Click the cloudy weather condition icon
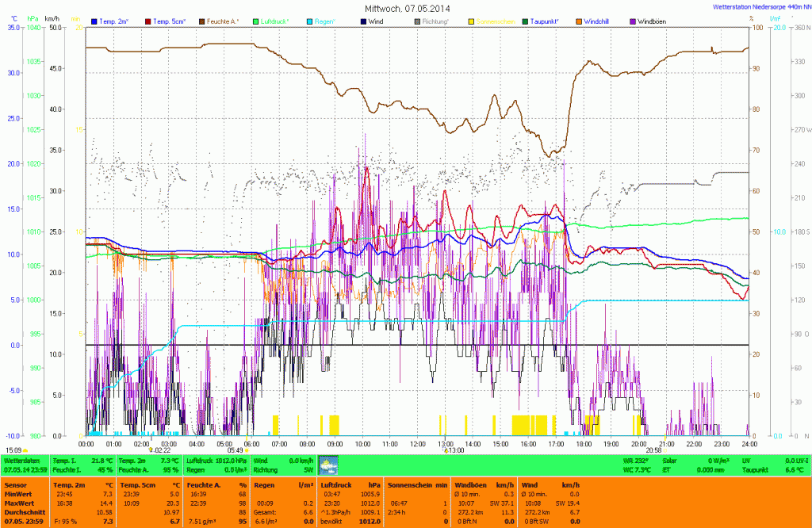 click(327, 464)
